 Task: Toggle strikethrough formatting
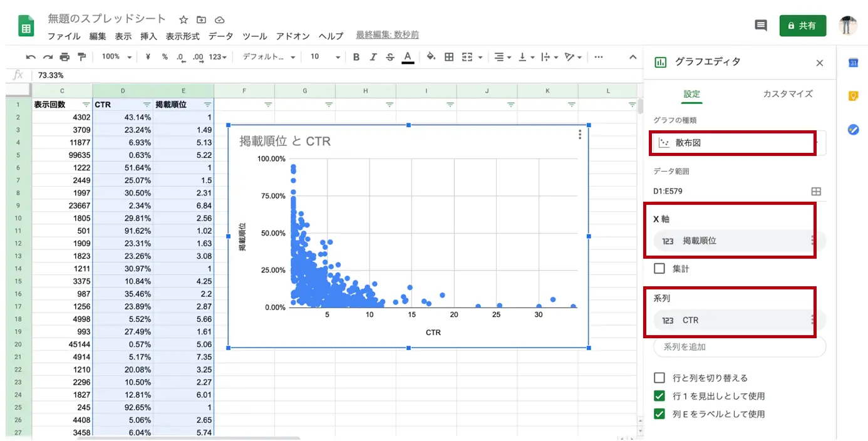[x=390, y=57]
